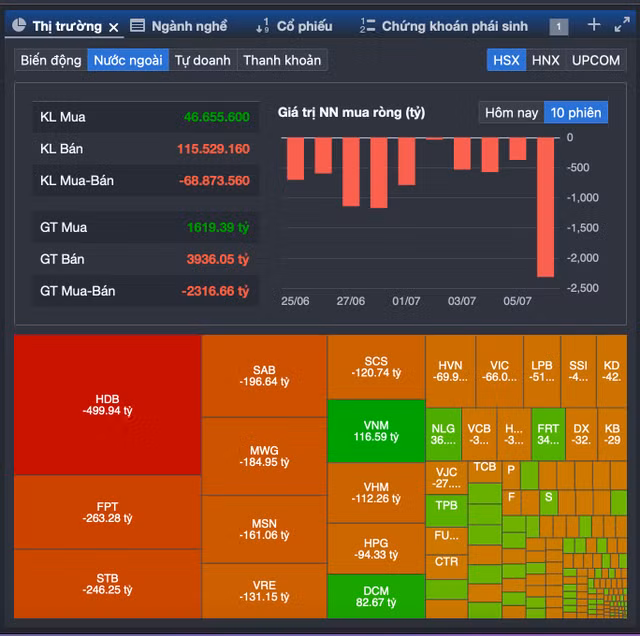640x636 pixels.
Task: Switch exchange to HNX
Action: click(545, 60)
